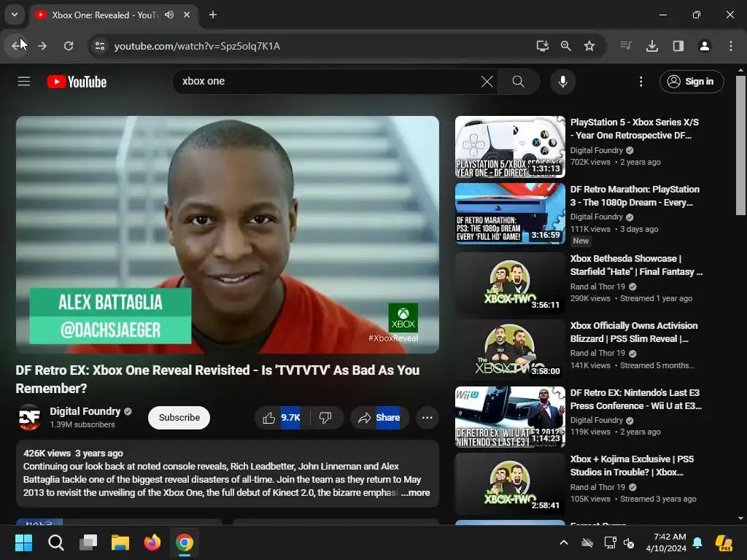747x560 pixels.
Task: Open YouTube settings three-dot menu
Action: (x=640, y=82)
